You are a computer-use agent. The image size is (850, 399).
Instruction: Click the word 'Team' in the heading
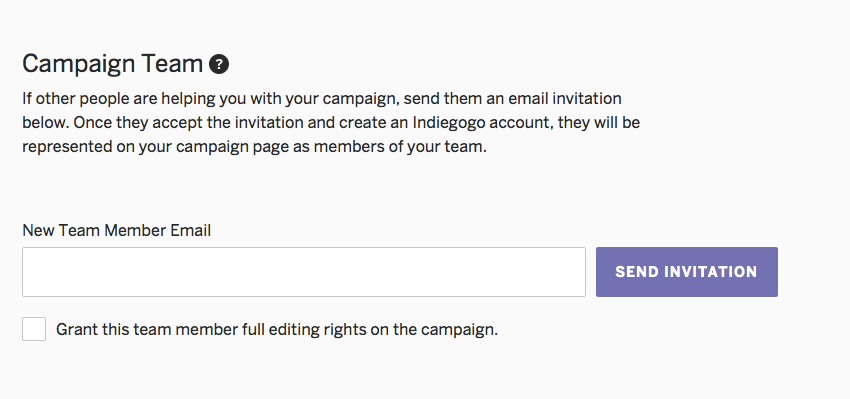pos(172,64)
